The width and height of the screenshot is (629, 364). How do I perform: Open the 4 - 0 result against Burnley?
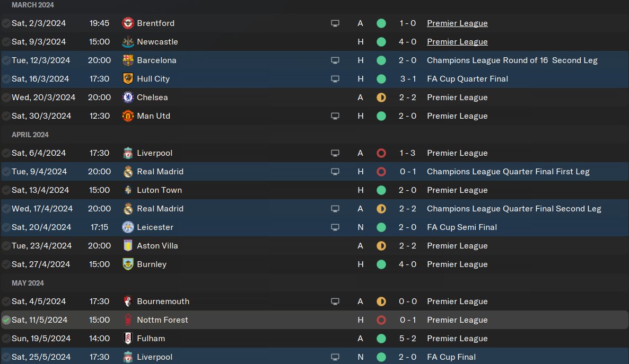pyautogui.click(x=407, y=264)
